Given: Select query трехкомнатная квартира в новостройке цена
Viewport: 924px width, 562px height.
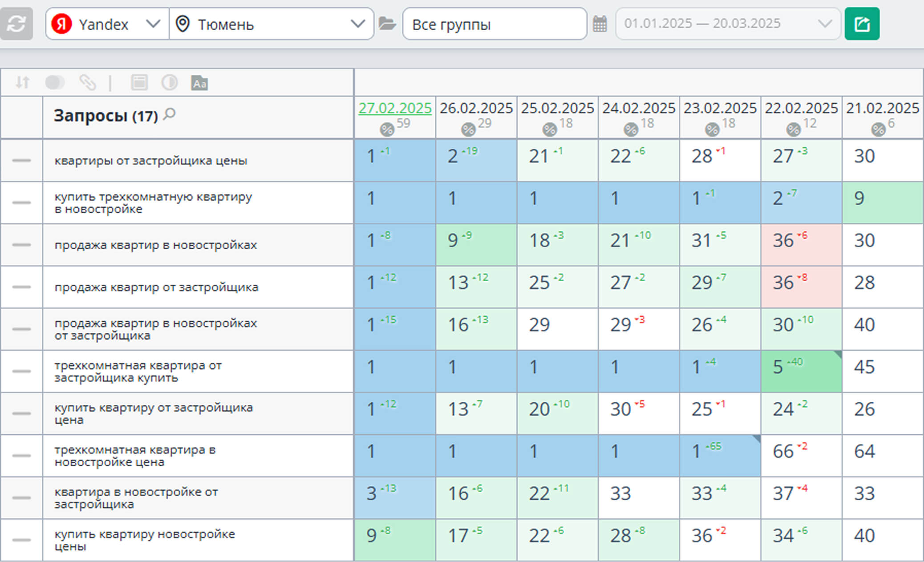Looking at the screenshot, I should tap(135, 456).
